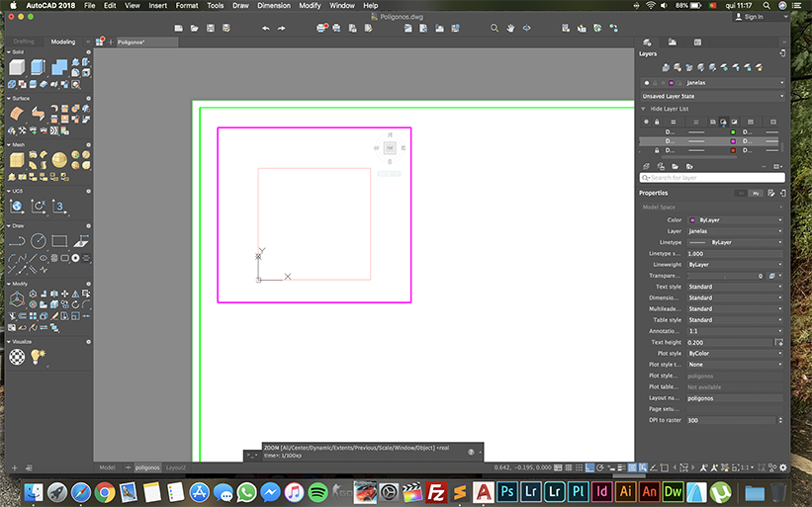Open the Draw menu
Screen dimensions: 812x507
point(240,6)
